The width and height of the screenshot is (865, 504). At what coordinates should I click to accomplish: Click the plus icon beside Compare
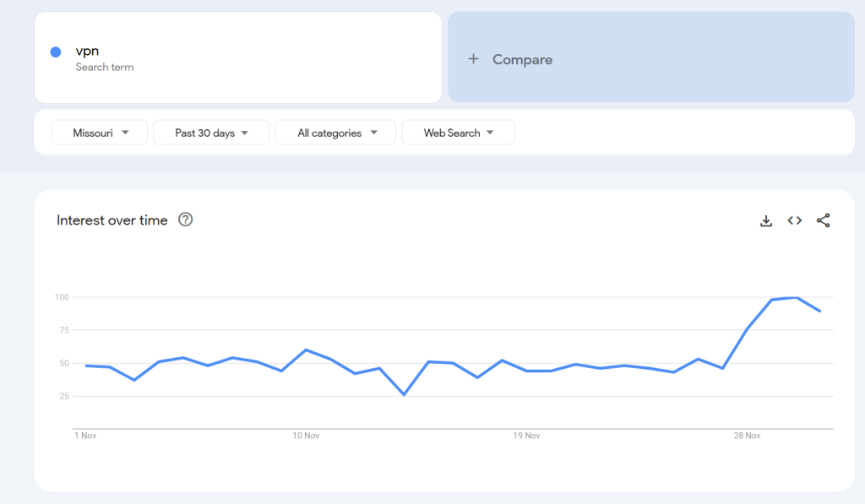coord(474,59)
